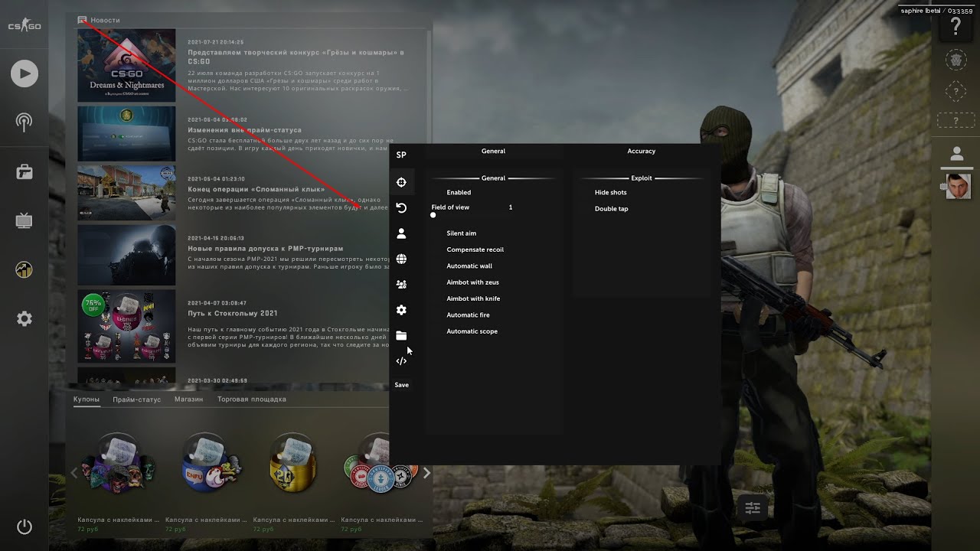Switch to the Accuracy tab in cheat menu
Screen dimensions: 980x551
coord(642,152)
